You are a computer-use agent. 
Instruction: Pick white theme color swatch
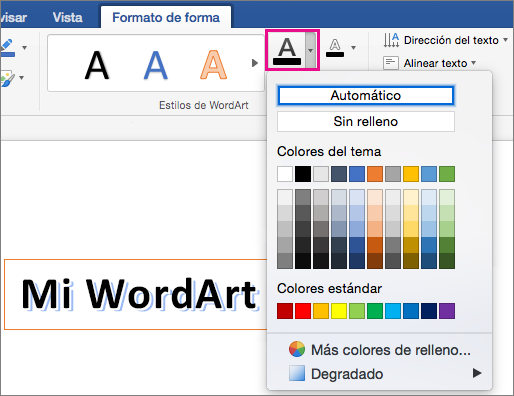tap(285, 174)
